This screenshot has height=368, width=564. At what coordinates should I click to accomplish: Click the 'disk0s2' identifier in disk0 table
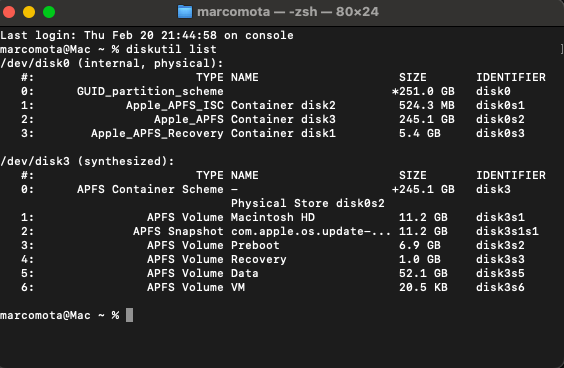[x=500, y=119]
